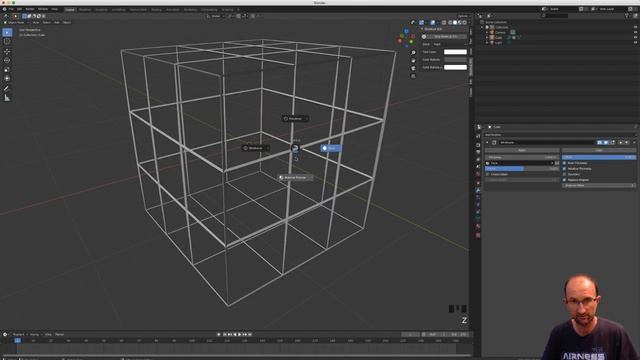Remove the Wireframe modifier with X
The height and width of the screenshot is (360, 640).
[x=634, y=142]
